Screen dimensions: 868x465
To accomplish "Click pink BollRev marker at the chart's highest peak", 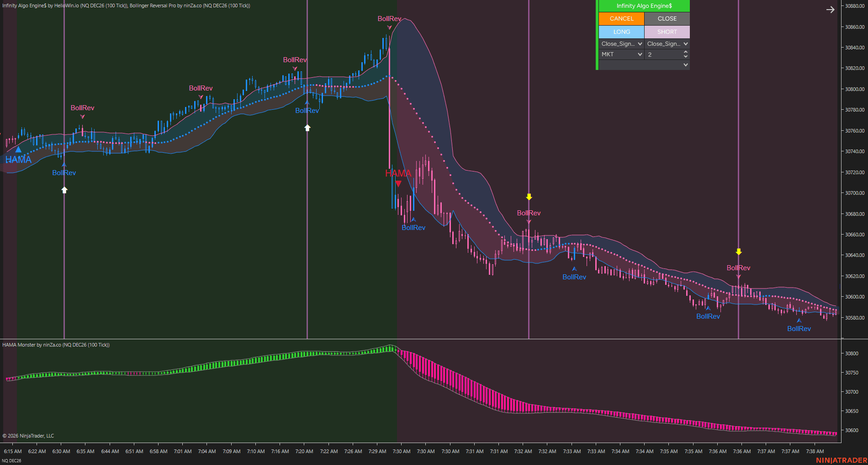I will point(389,19).
